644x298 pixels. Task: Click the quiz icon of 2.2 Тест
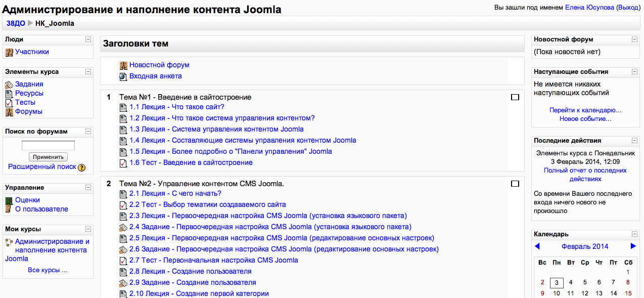click(123, 205)
